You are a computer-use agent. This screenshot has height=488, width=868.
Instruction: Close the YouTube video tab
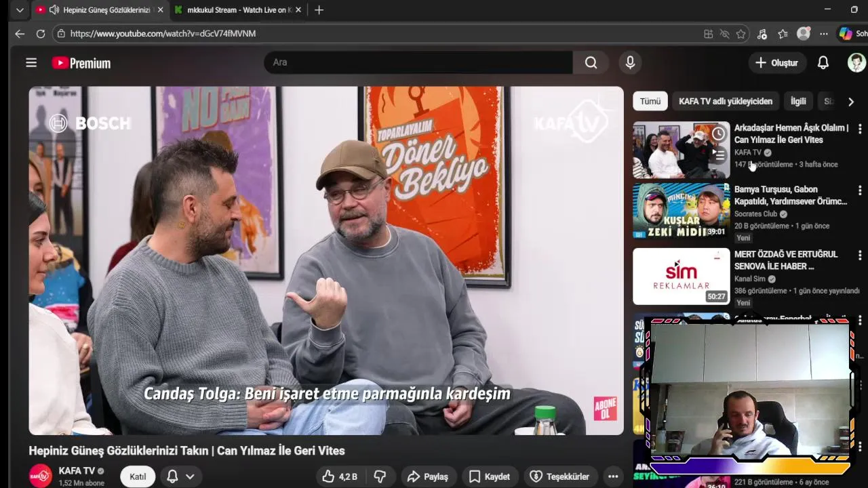[x=160, y=9]
